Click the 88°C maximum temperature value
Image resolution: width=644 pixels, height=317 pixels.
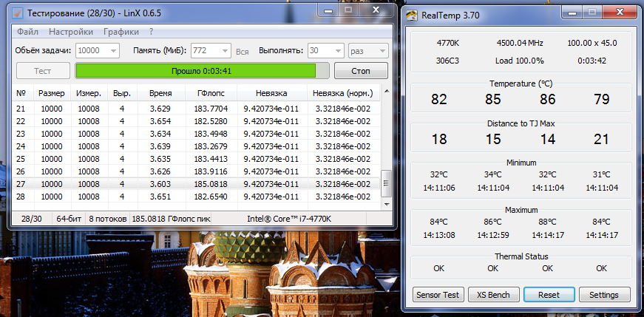click(x=548, y=222)
